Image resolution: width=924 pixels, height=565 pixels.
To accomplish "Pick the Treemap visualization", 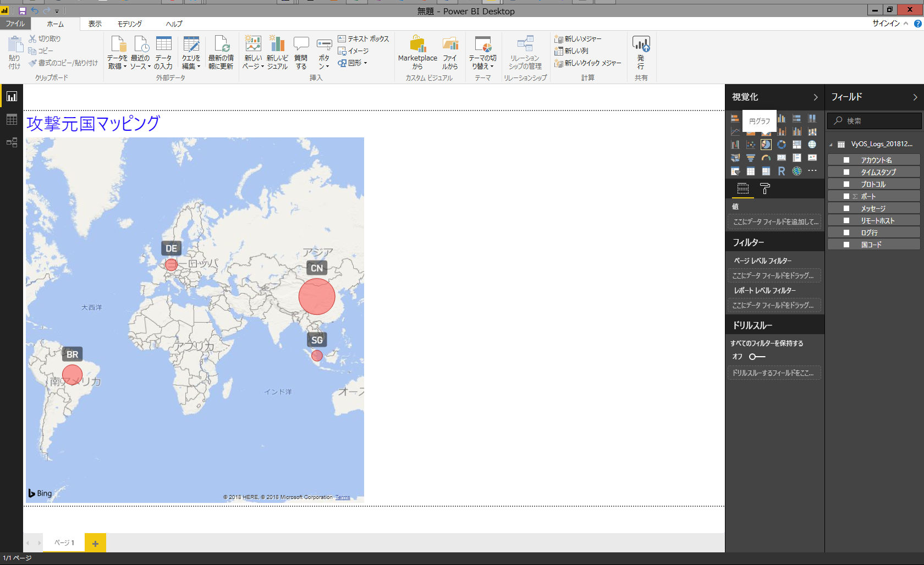I will pos(796,145).
